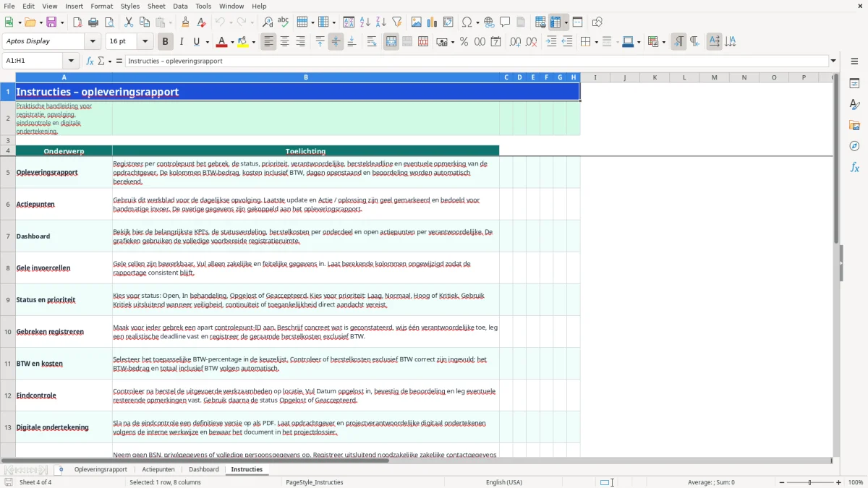Click the Select Function sigma button

coord(102,61)
